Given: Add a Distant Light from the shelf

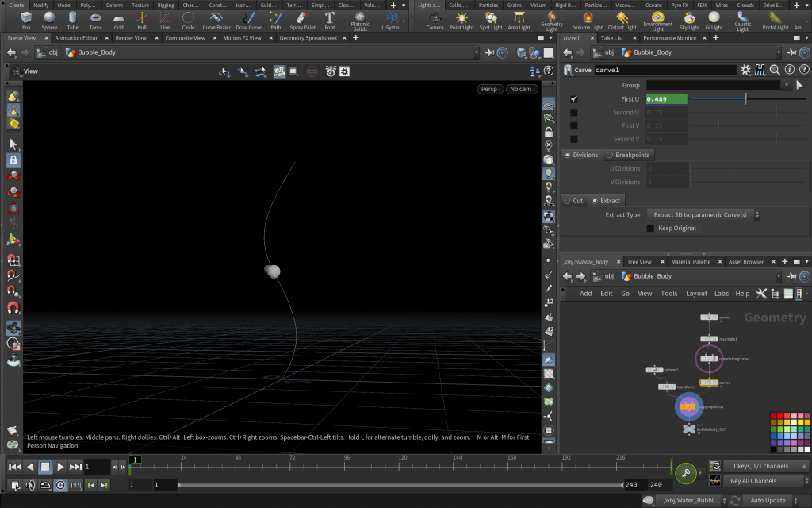Looking at the screenshot, I should point(622,21).
